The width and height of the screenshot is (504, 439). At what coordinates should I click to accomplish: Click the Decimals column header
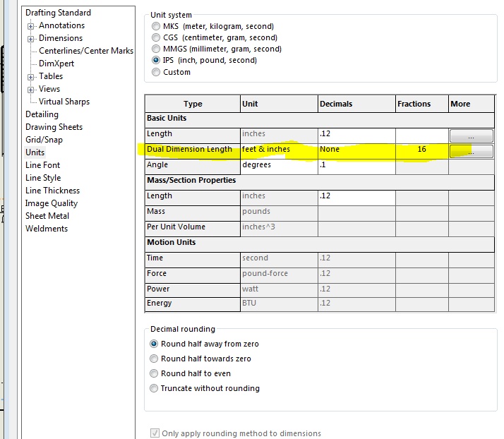tap(356, 104)
